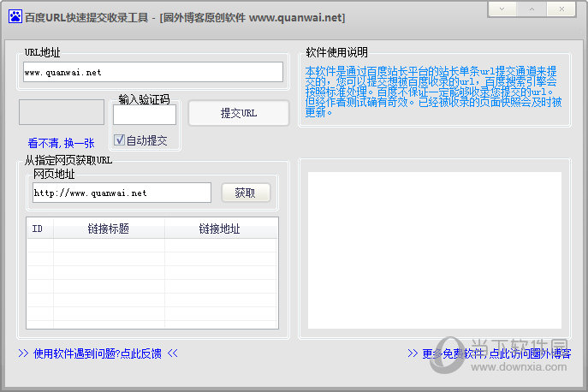The height and width of the screenshot is (392, 588).
Task: Click the captcha image placeholder box
Action: click(x=62, y=112)
